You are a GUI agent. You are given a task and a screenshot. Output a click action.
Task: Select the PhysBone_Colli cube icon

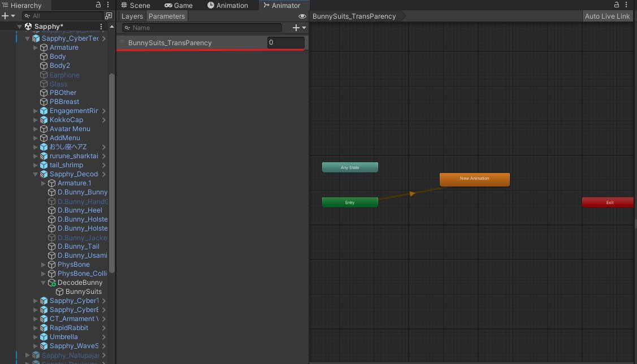tap(51, 274)
